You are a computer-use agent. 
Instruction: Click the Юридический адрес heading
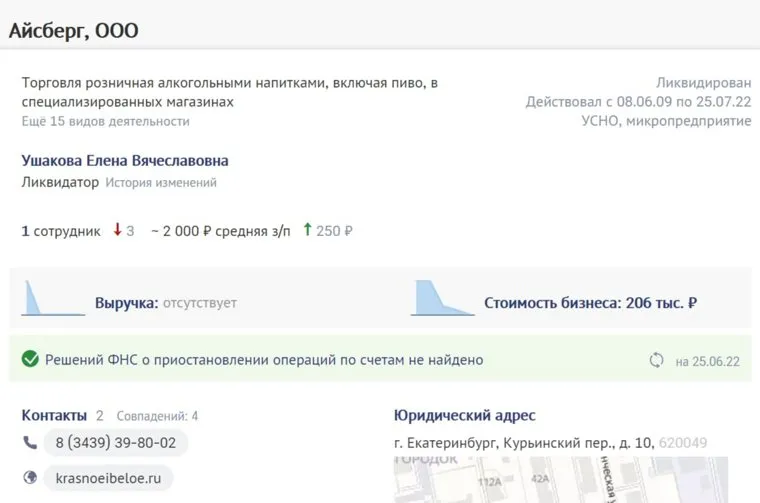465,415
